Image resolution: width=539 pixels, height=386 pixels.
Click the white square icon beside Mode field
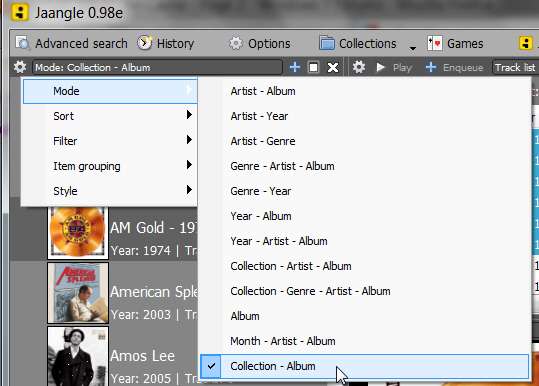pyautogui.click(x=313, y=67)
